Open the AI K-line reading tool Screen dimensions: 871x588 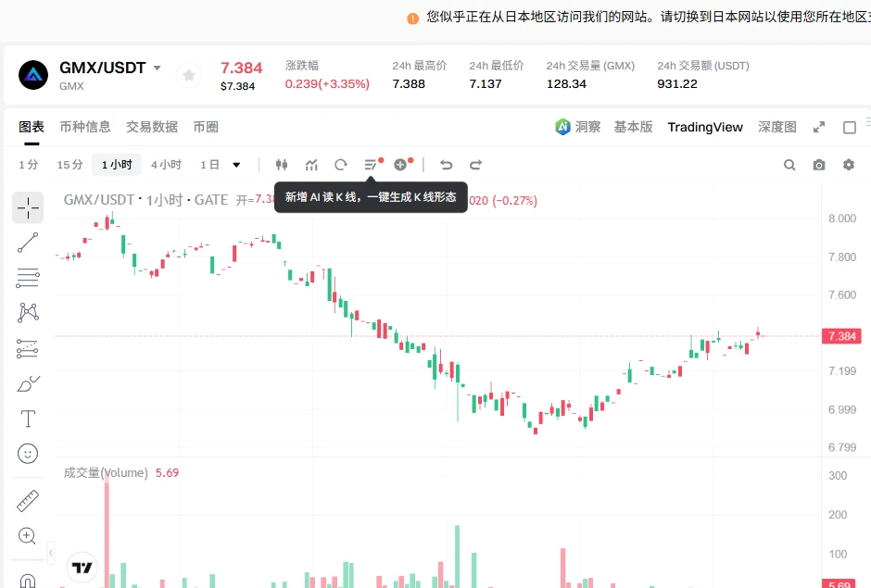[x=371, y=164]
